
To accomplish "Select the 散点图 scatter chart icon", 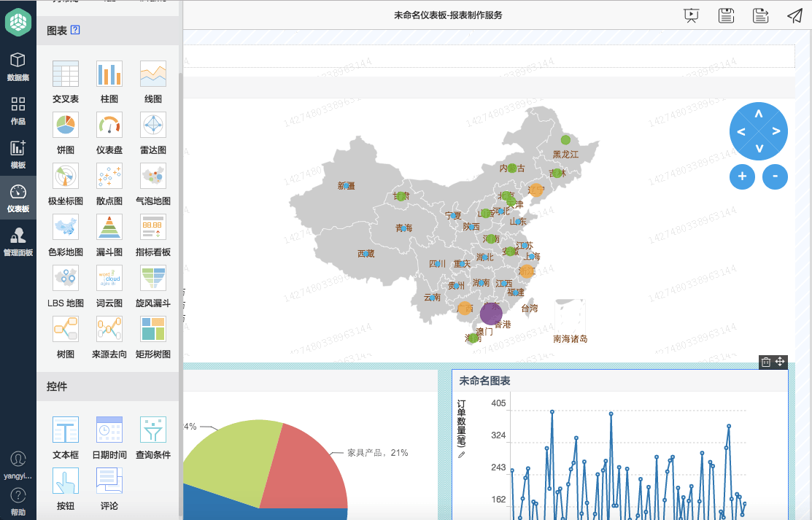I will point(109,176).
